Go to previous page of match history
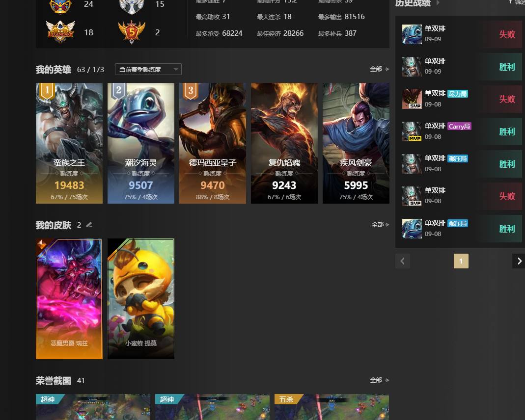Viewport: 525px width, 420px height. point(402,261)
